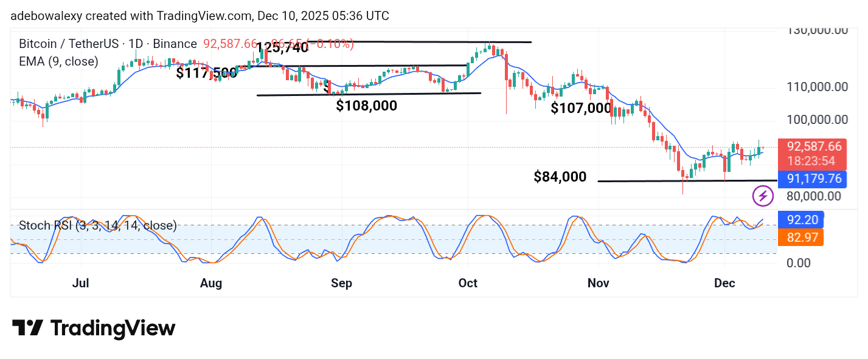Click the $108,000 price annotation
Screen dimensions: 868x359
(x=367, y=106)
